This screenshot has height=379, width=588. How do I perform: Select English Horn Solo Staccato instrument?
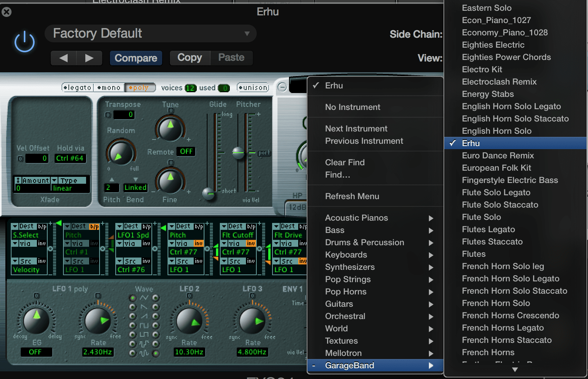[x=515, y=118]
